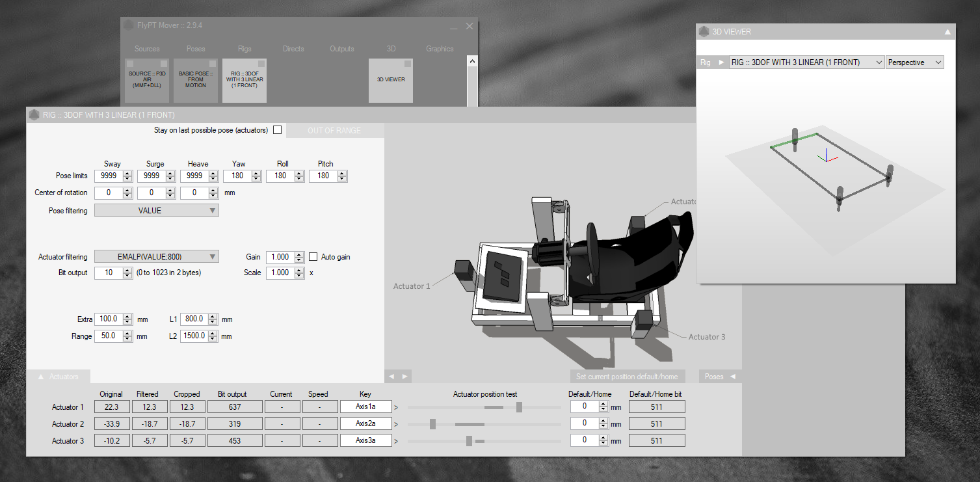Increase the Pitch pose limit with up arrow
980x482 pixels.
(x=342, y=173)
